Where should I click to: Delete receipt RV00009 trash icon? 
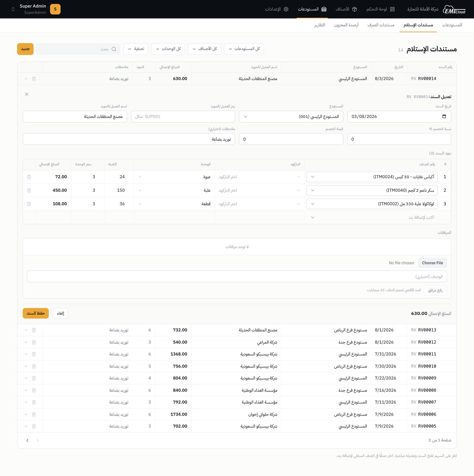click(x=34, y=378)
